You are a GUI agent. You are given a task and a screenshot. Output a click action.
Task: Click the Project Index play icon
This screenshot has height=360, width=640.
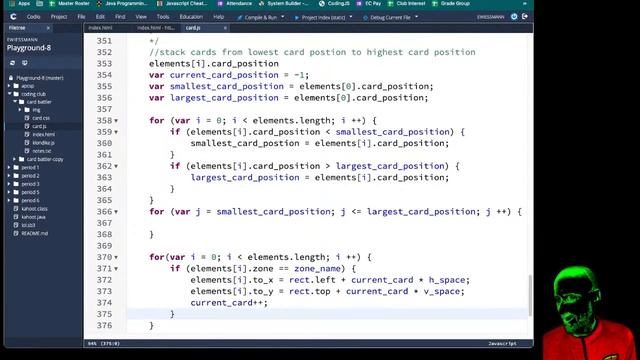pos(297,18)
